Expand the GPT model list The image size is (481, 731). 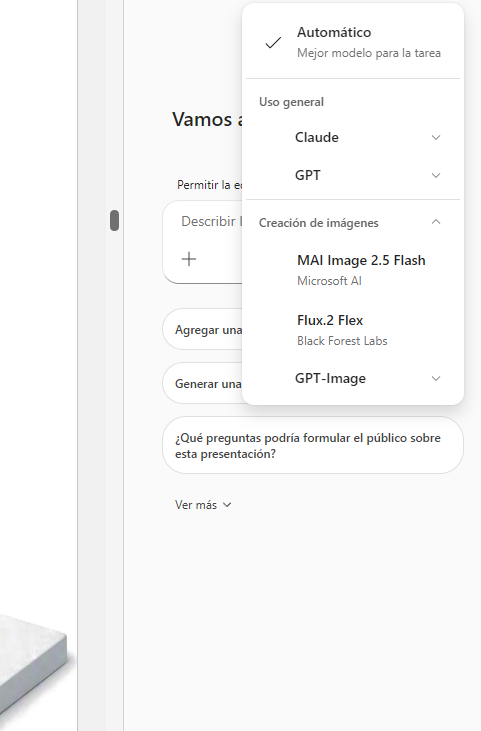pos(353,175)
